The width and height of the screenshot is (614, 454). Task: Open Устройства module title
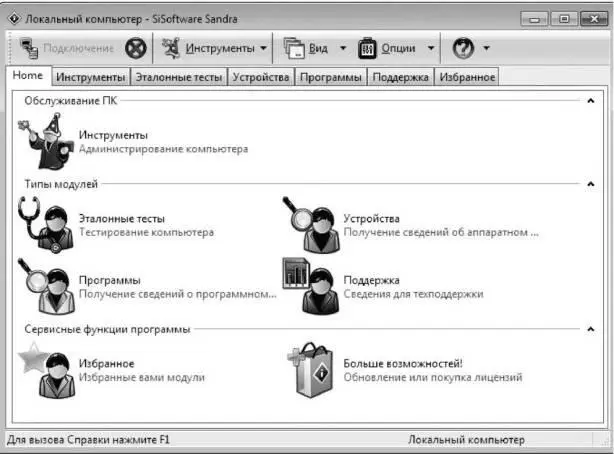[x=372, y=219]
